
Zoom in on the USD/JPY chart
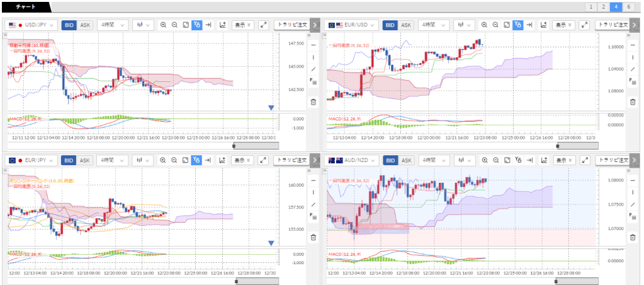163,25
